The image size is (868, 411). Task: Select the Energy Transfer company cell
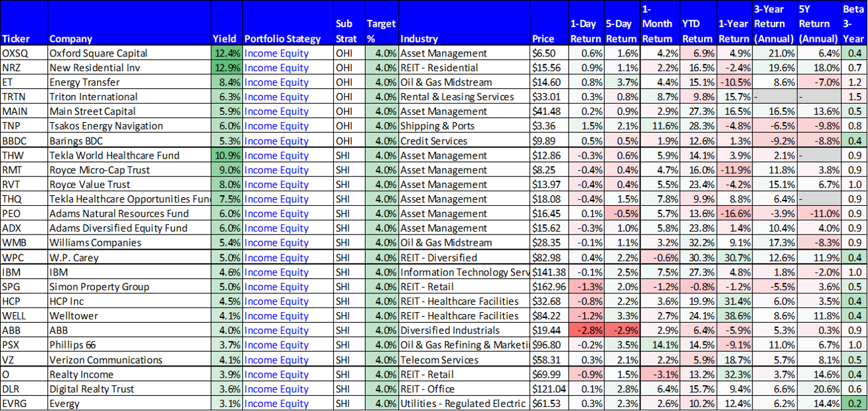point(129,82)
